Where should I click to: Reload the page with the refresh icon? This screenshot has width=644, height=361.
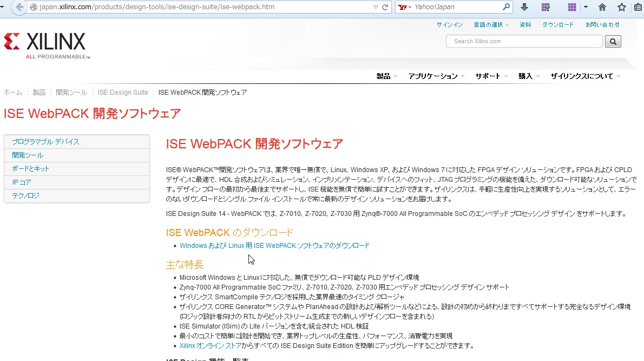pos(385,7)
